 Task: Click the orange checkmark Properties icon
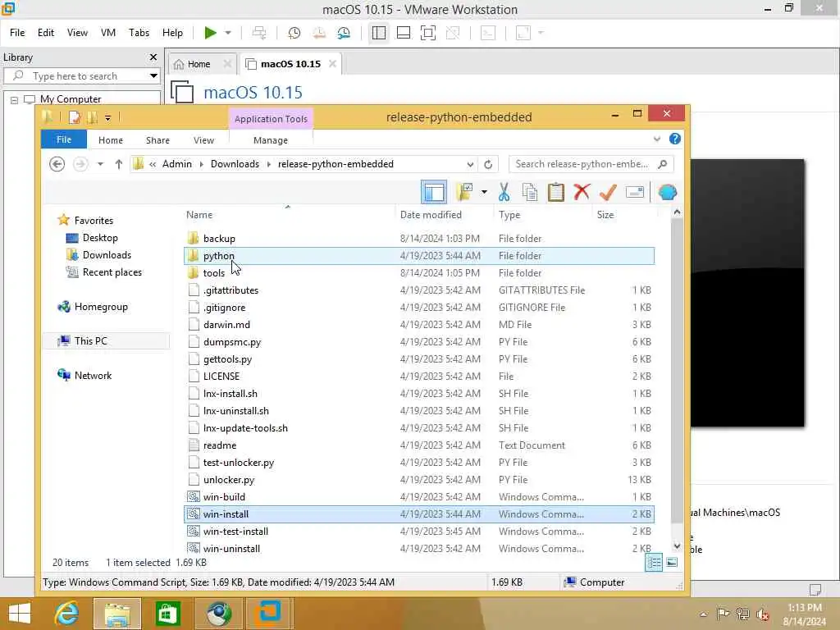tap(608, 192)
